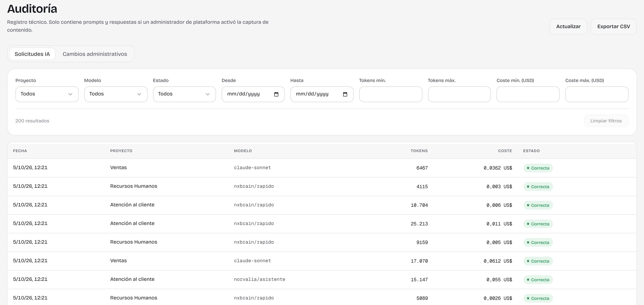Expand the Modelo dropdown

(x=116, y=94)
